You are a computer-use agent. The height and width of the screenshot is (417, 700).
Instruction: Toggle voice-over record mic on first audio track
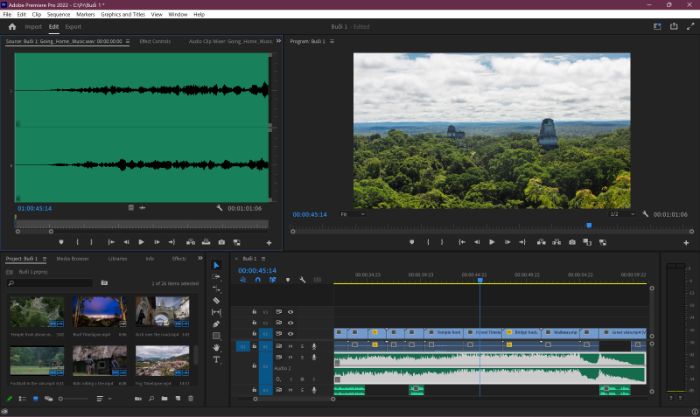[x=314, y=346]
